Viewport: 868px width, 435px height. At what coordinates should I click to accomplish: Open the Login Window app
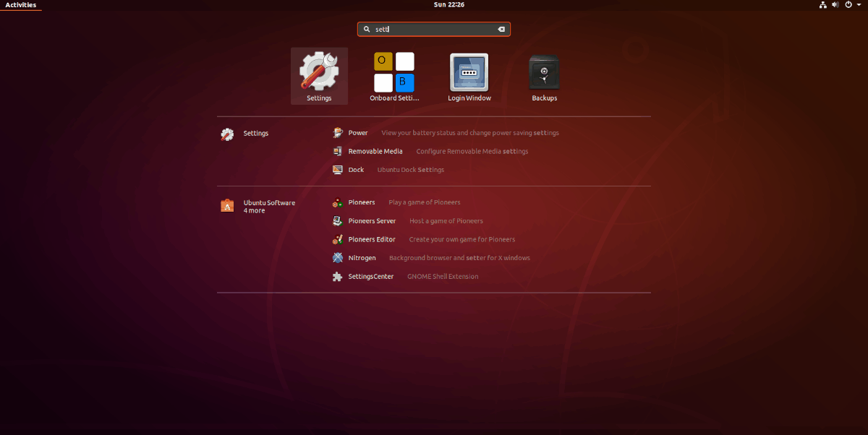pos(469,77)
